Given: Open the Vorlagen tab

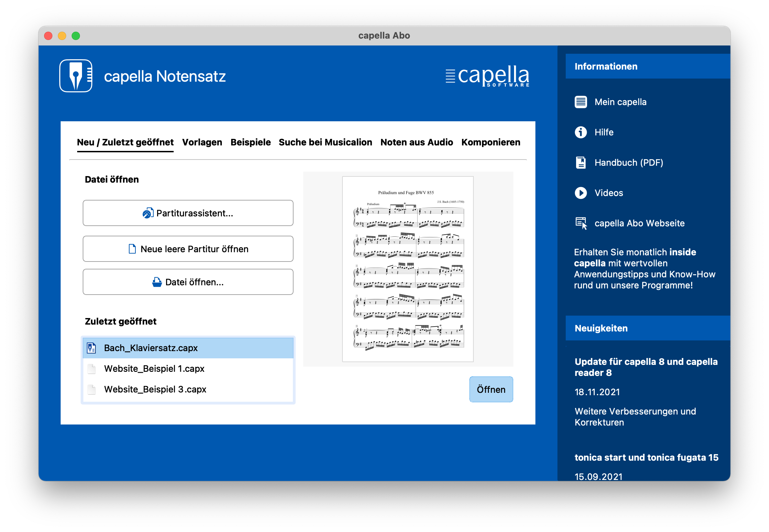Looking at the screenshot, I should [x=202, y=142].
